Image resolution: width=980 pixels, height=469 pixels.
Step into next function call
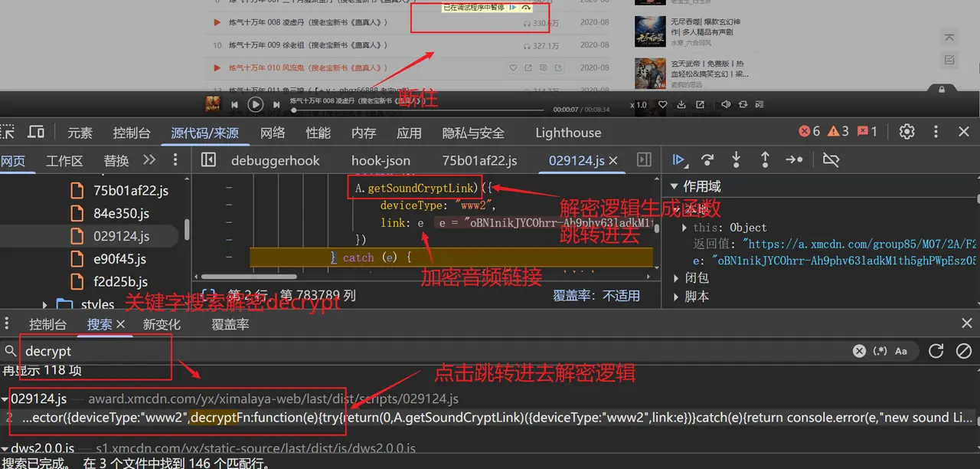(x=736, y=160)
